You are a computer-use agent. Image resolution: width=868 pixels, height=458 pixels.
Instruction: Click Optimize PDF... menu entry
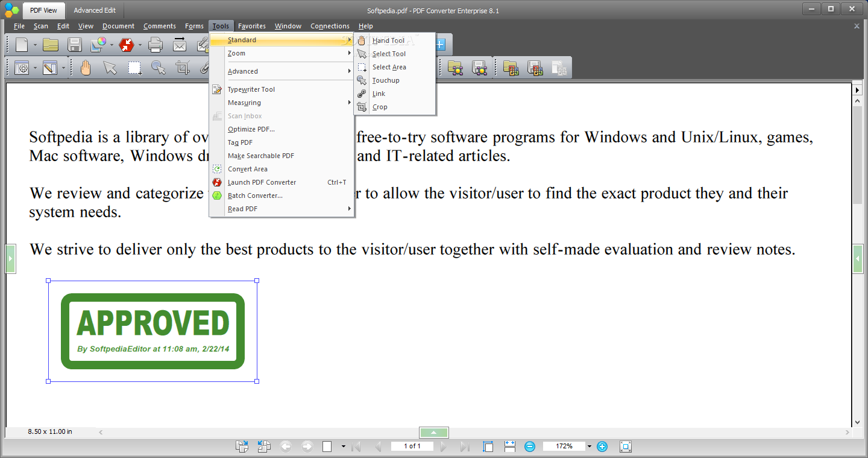click(281, 129)
